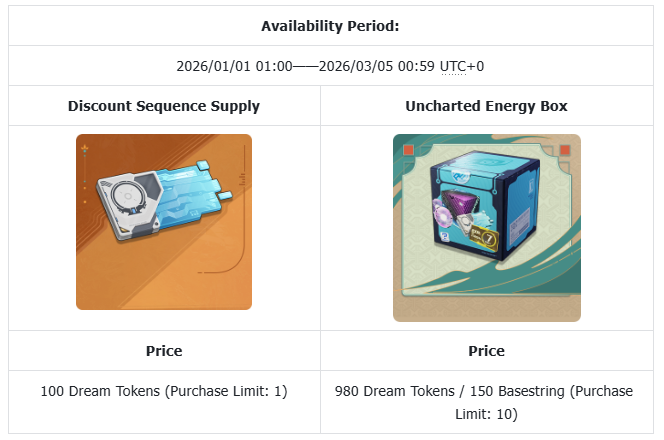This screenshot has height=440, width=664.
Task: Select the Uncharted Energy Box column header
Action: point(485,105)
